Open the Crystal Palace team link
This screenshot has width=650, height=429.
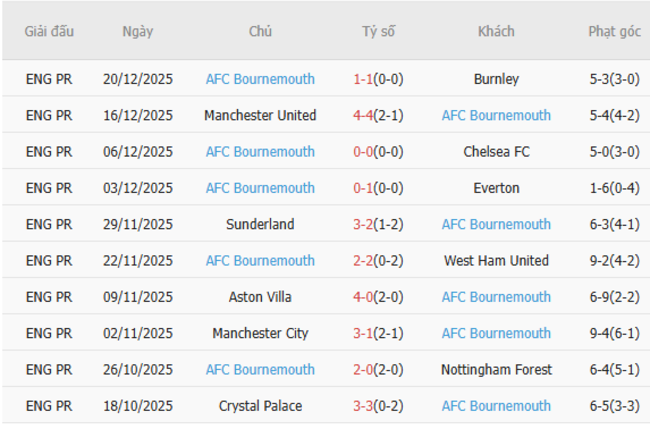260,406
